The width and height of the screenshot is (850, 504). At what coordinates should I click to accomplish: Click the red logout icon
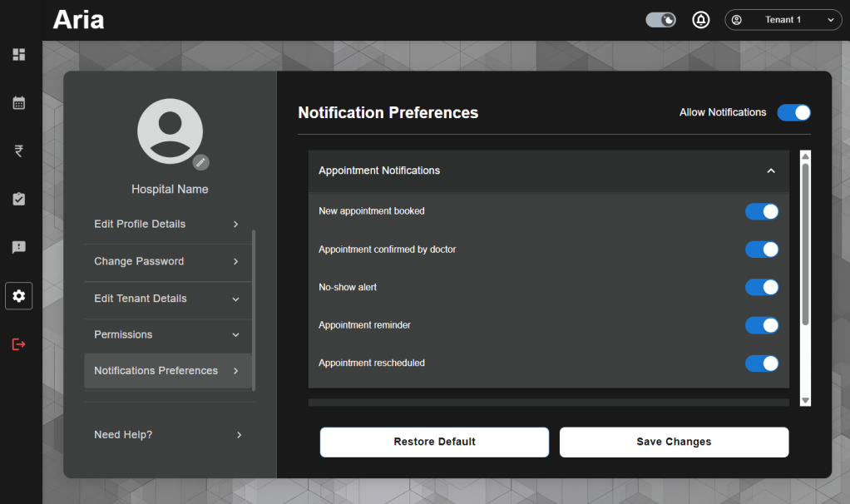point(18,344)
